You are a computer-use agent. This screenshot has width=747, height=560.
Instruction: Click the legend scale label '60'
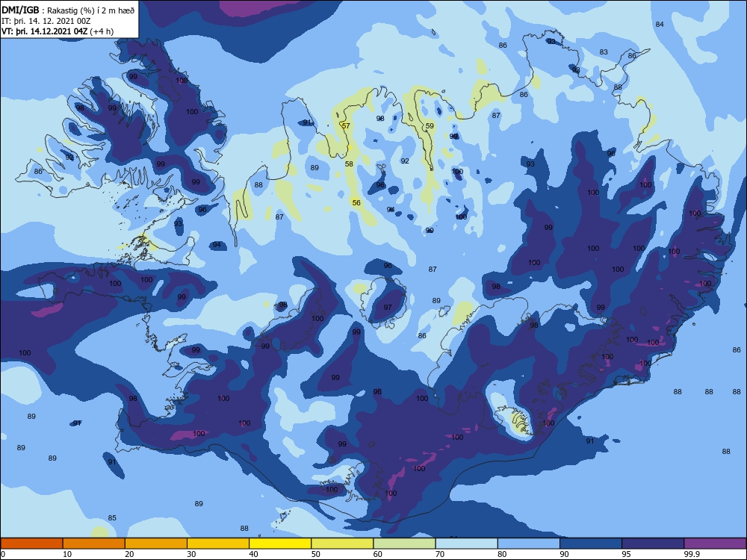pos(378,554)
